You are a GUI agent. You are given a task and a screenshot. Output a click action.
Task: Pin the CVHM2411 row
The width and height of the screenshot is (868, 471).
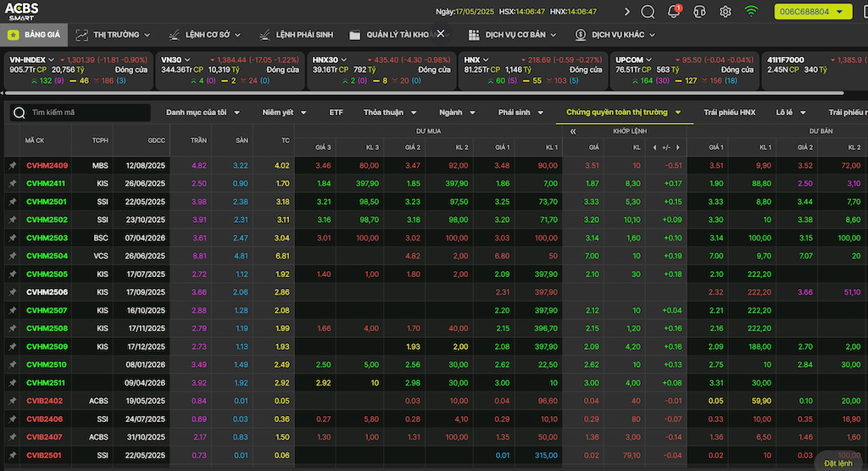12,184
